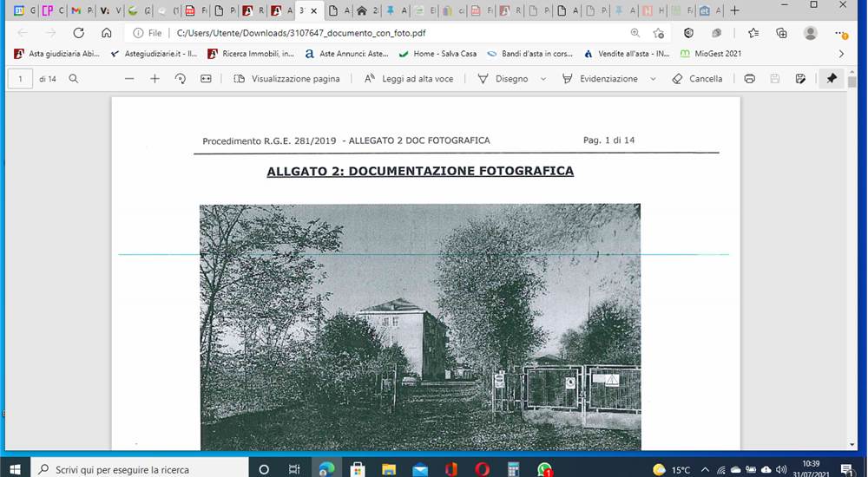Open the Bandi d'asta in cors... bookmark
868x477 pixels.
(x=529, y=54)
